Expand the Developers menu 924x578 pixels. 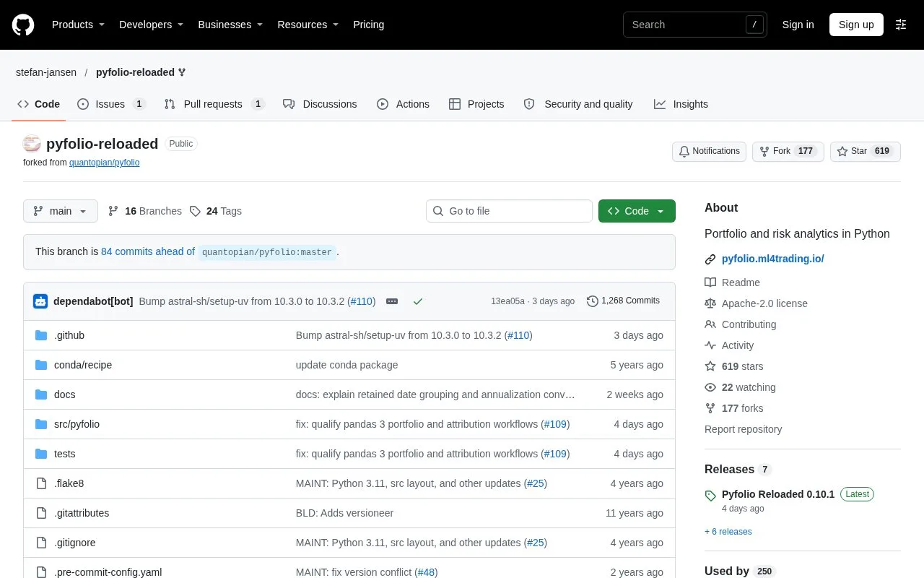tap(151, 25)
